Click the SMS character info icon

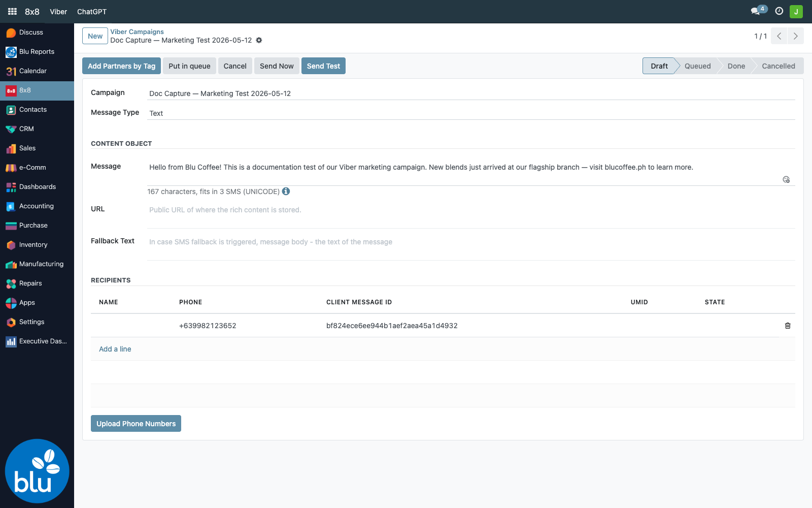pyautogui.click(x=286, y=192)
